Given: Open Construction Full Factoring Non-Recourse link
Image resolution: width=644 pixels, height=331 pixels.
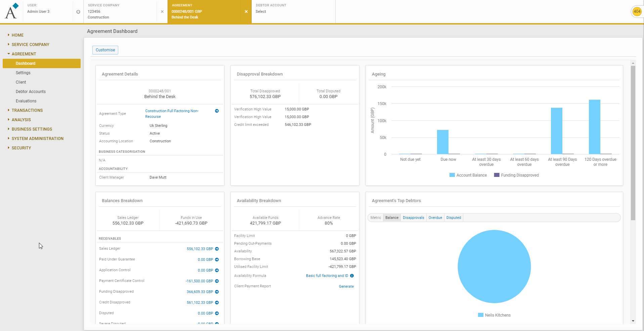Looking at the screenshot, I should [172, 113].
